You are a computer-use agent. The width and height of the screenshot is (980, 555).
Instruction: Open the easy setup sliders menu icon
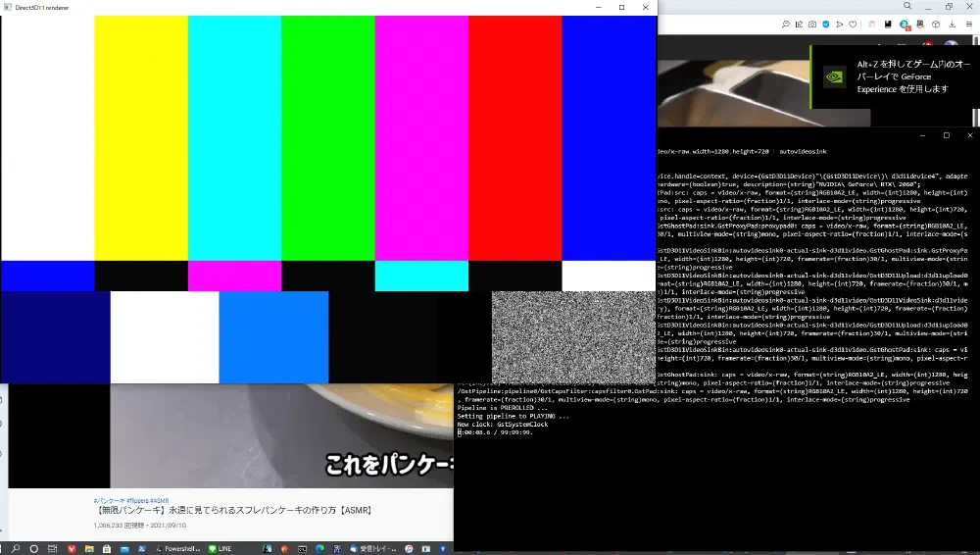[969, 24]
